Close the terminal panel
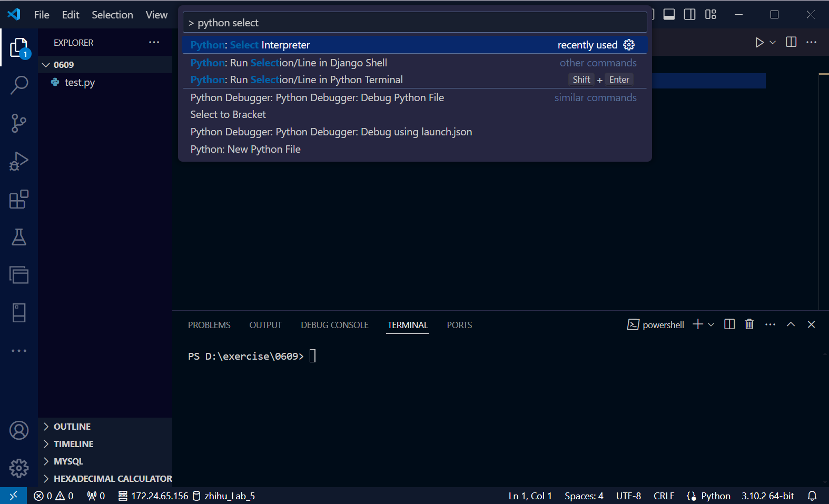 pos(811,324)
